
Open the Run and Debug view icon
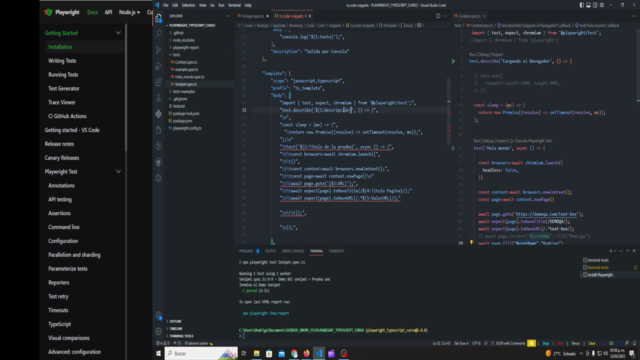pos(158,66)
